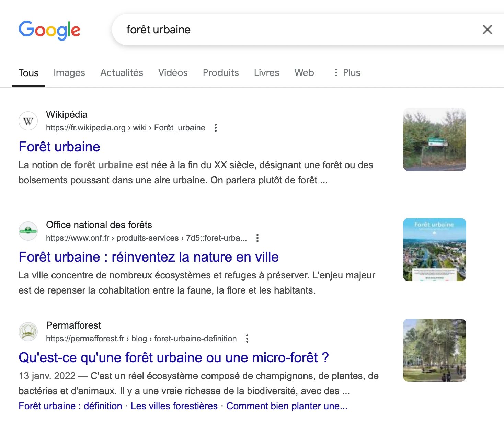Open Forêt urbaine : réinventez la nature en ville
504x434 pixels.
coord(149,257)
